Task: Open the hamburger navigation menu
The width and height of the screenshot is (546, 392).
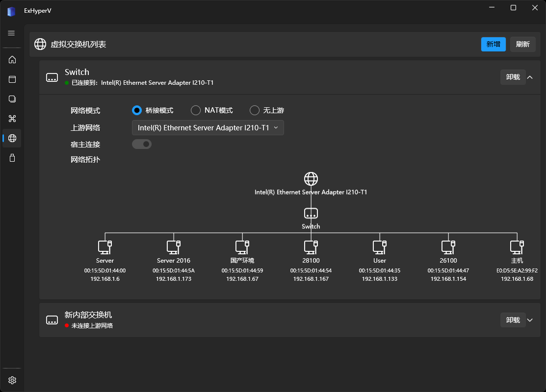Action: coord(12,33)
